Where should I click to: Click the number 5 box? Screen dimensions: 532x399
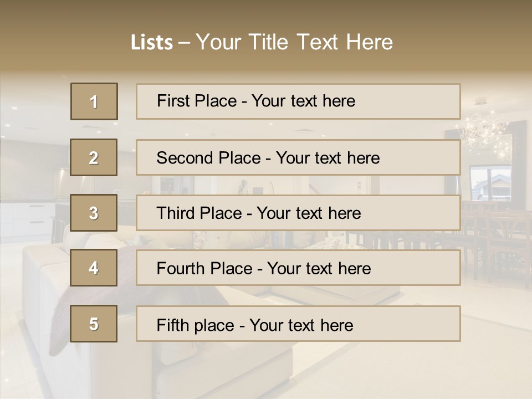tap(94, 324)
